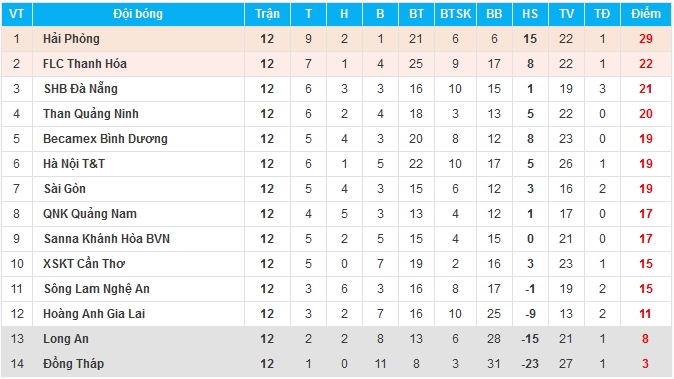
Task: Click the Điểm column header
Action: click(x=646, y=14)
